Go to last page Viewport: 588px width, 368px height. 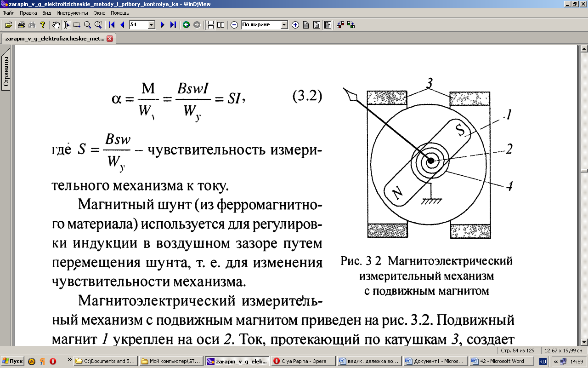click(x=173, y=25)
